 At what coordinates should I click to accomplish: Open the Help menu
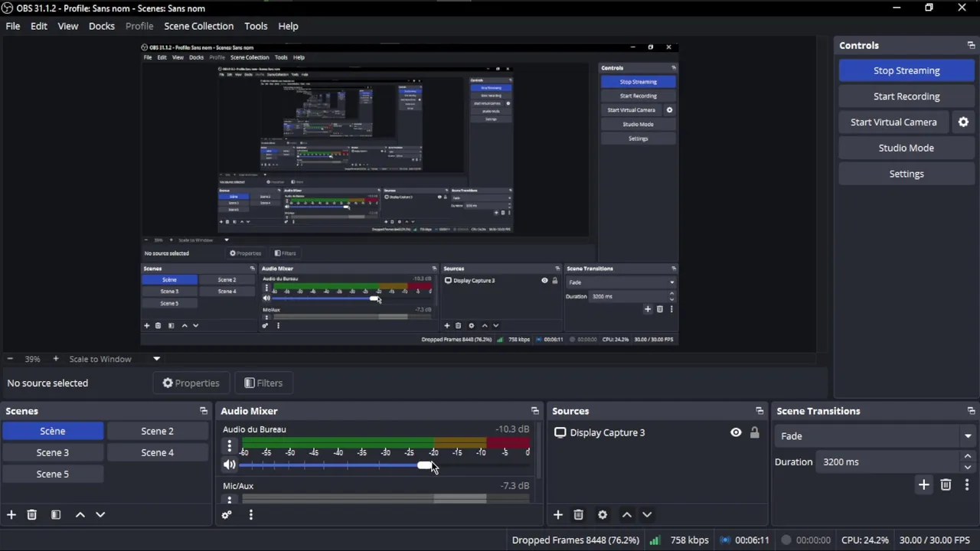(x=288, y=26)
